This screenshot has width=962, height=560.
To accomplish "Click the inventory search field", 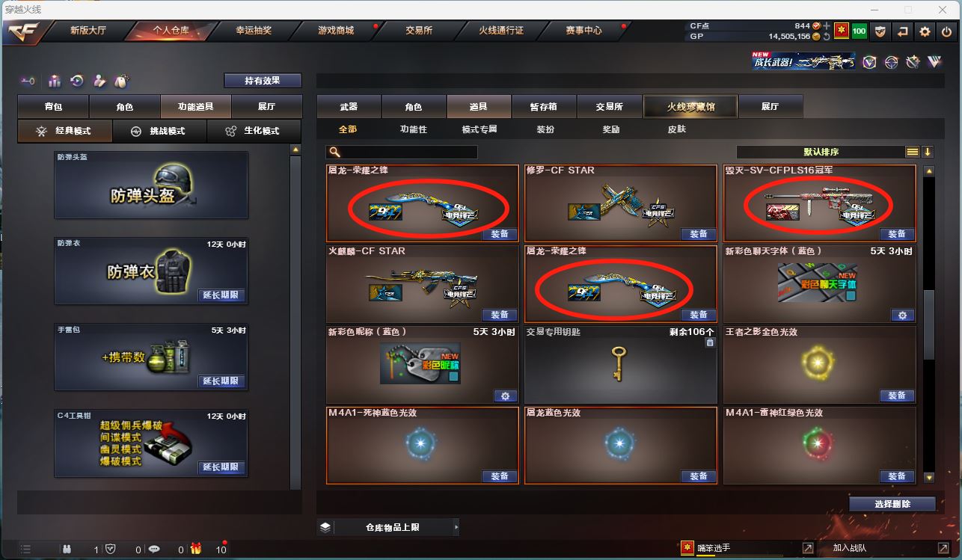I will pyautogui.click(x=402, y=152).
